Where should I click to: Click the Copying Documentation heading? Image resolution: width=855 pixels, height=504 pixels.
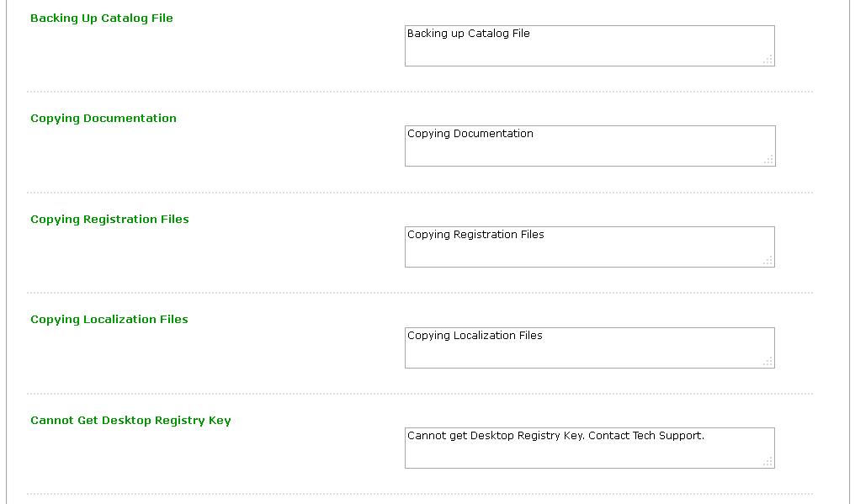104,118
